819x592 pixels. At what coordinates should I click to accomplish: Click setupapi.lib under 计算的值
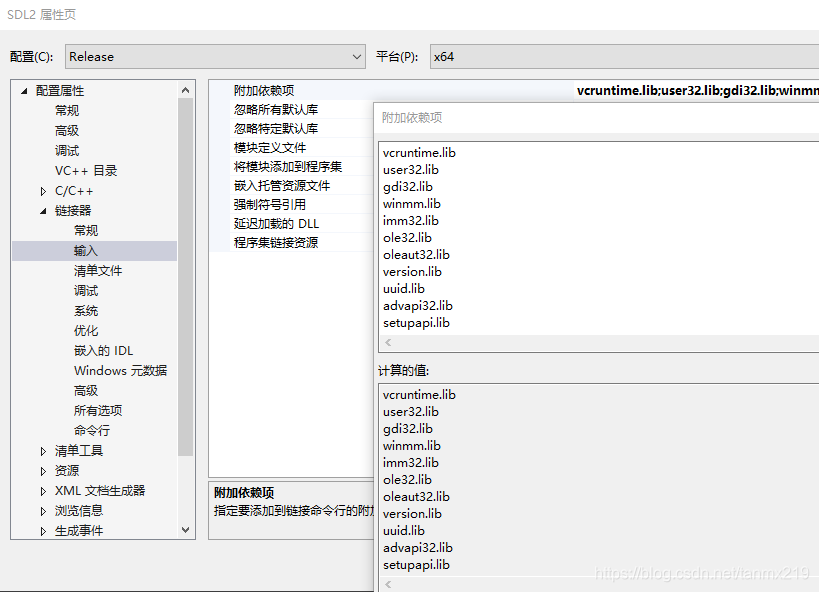(416, 565)
